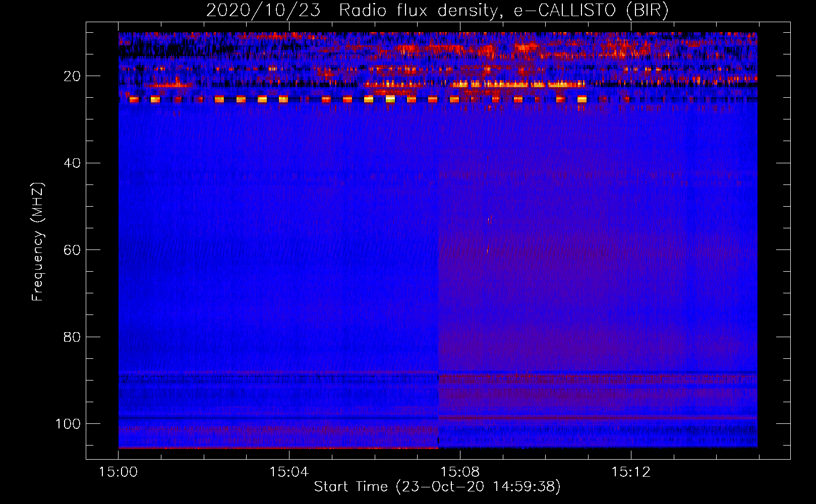Click the '40' frequency tick label
The width and height of the screenshot is (816, 504).
[x=72, y=163]
